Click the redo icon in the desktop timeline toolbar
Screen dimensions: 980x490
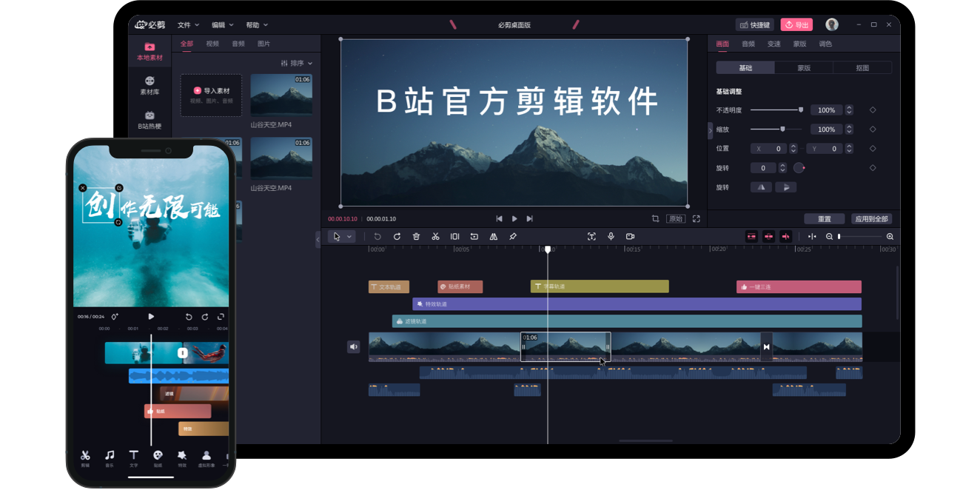coord(397,237)
